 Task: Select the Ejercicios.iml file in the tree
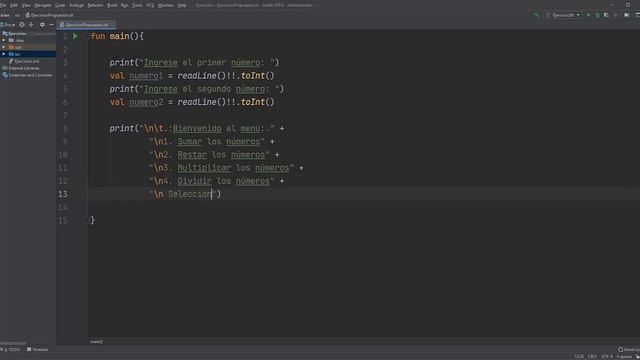tap(27, 61)
